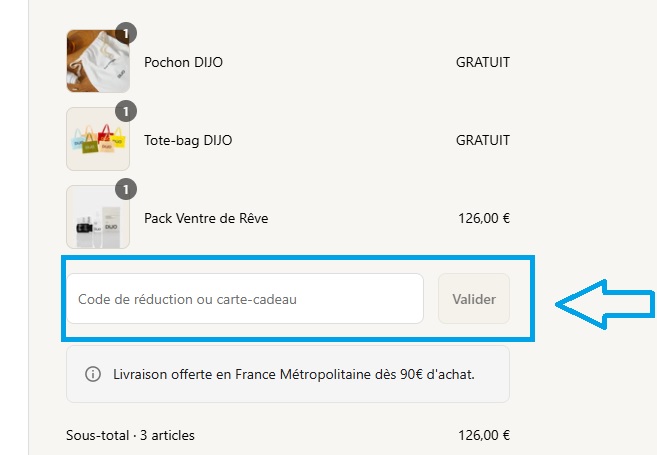Click the 126,00 € price of Pack Ventre de Rêve

[x=484, y=218]
